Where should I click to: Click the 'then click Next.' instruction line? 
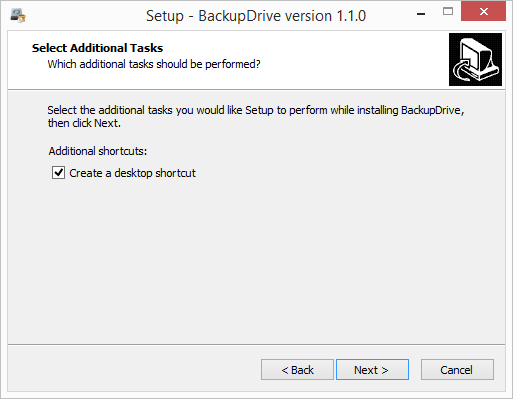(x=84, y=123)
